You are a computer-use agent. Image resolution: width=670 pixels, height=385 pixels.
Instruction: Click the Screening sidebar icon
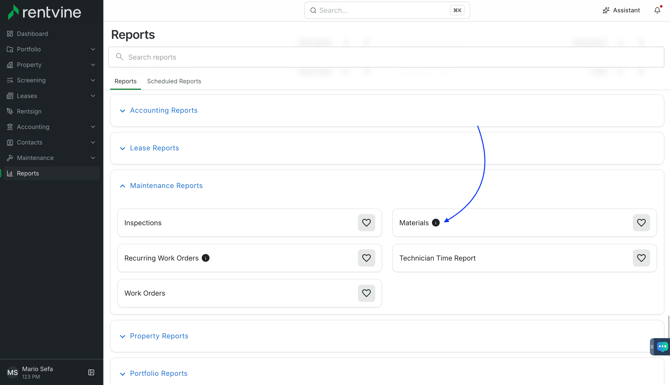click(x=10, y=80)
